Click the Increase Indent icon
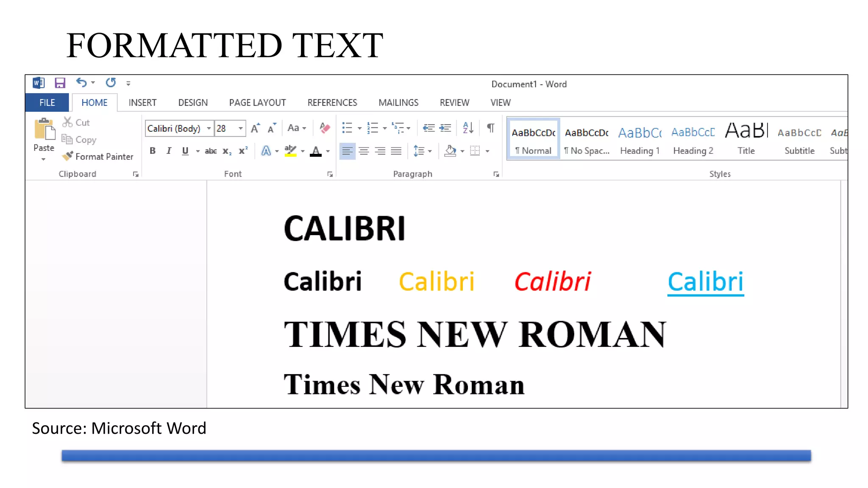868x488 pixels. (445, 128)
